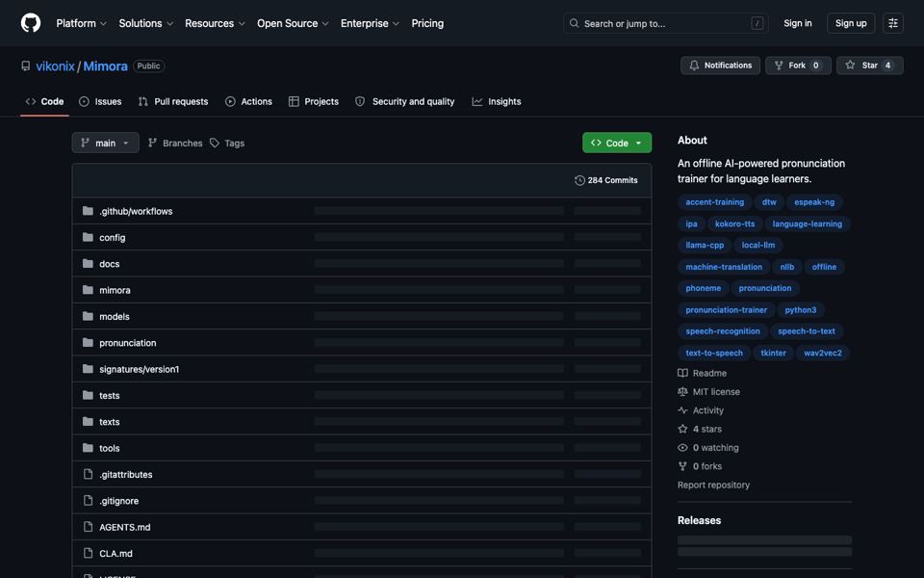Switch to the Issues tab
This screenshot has height=578, width=924.
point(100,101)
